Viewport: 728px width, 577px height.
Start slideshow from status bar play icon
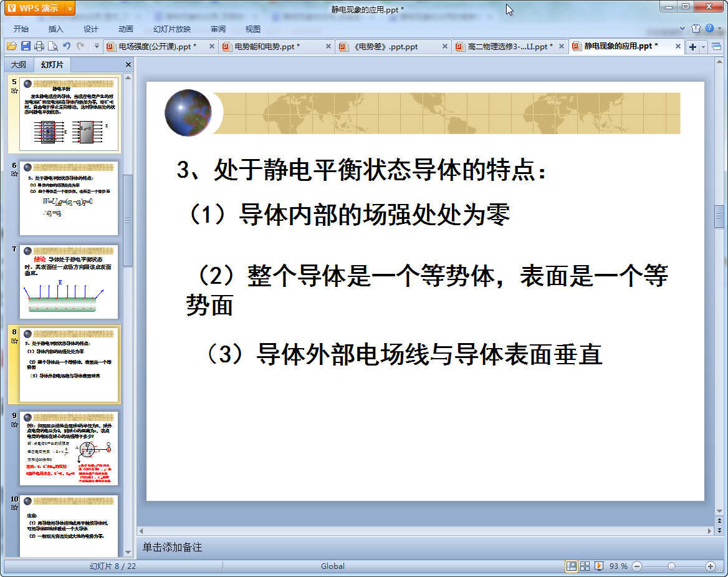pos(599,566)
